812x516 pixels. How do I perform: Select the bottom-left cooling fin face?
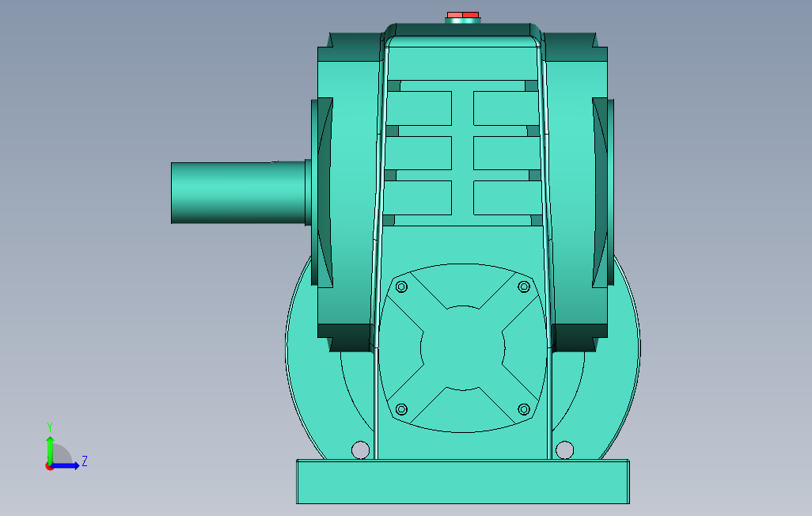pos(418,198)
